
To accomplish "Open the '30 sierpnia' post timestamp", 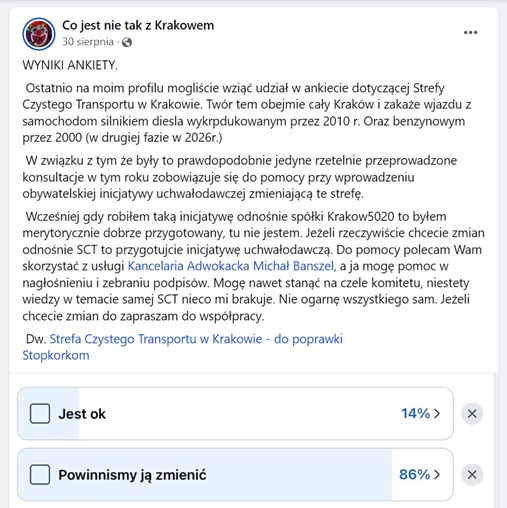I will tap(88, 42).
